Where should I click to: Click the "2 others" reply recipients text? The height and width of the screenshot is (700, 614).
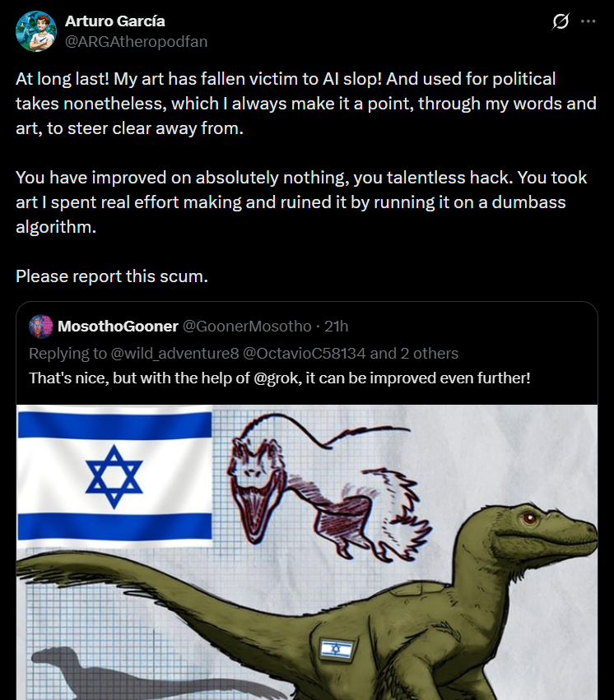click(x=429, y=354)
